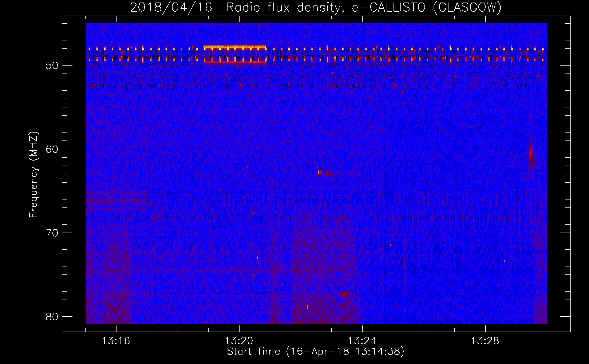Choose the 13:28 time tick label
This screenshot has height=364, width=589.
(x=485, y=341)
